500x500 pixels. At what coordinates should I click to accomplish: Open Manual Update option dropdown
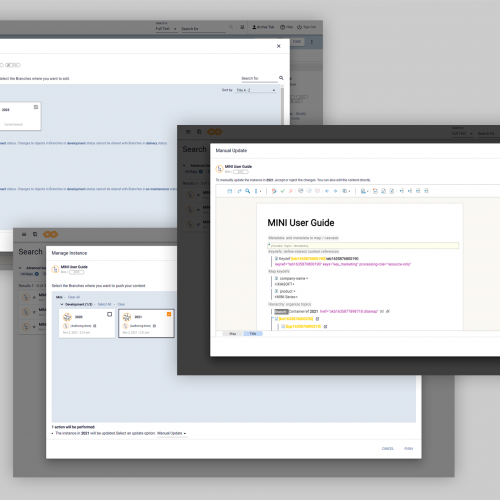[x=172, y=433]
